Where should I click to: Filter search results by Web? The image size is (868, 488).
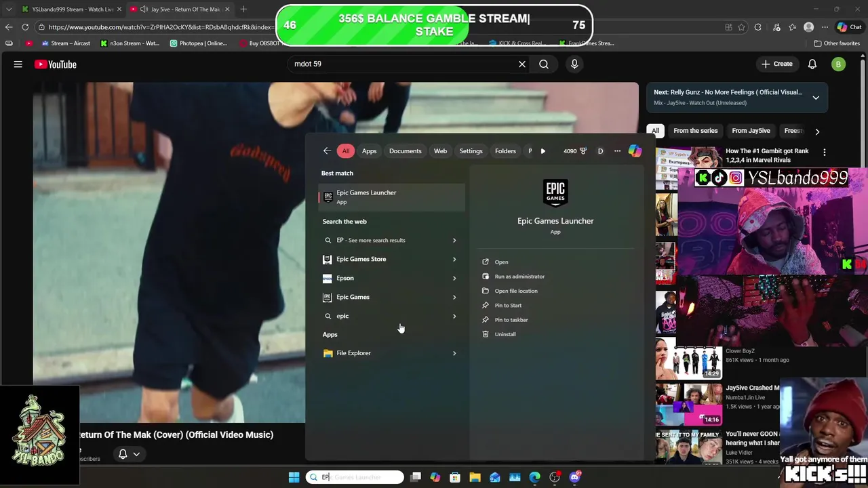[440, 151]
